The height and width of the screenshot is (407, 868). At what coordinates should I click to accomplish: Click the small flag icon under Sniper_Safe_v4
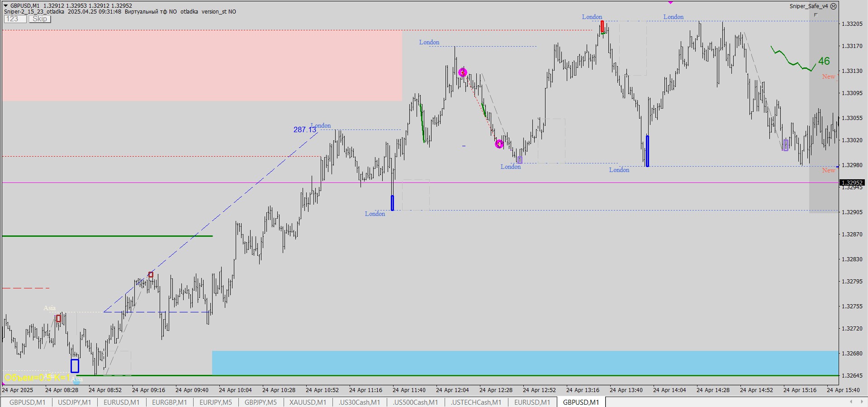point(816,15)
